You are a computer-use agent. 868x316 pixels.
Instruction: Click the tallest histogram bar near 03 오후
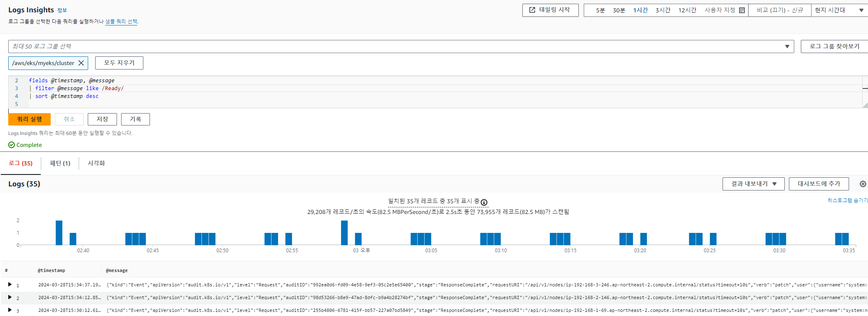pyautogui.click(x=344, y=232)
